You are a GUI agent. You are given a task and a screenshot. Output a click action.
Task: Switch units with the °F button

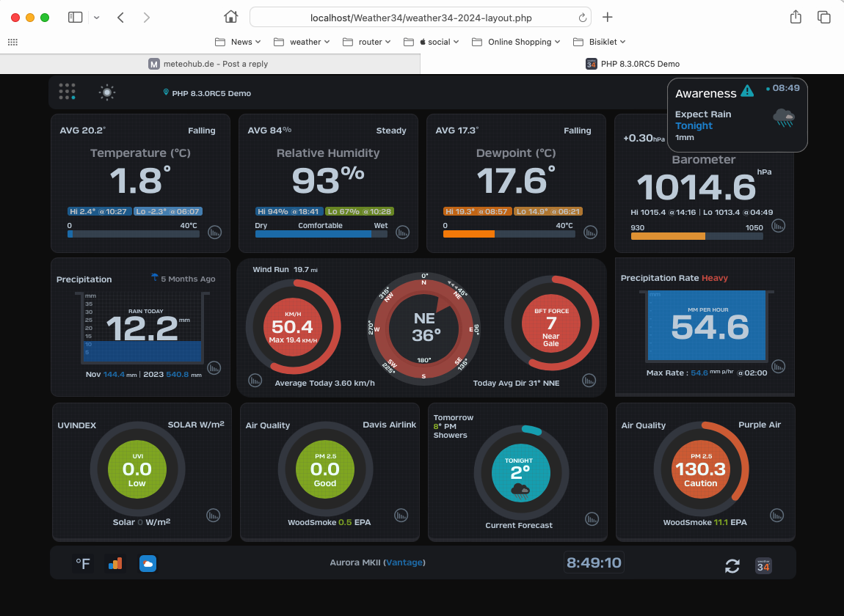[83, 563]
